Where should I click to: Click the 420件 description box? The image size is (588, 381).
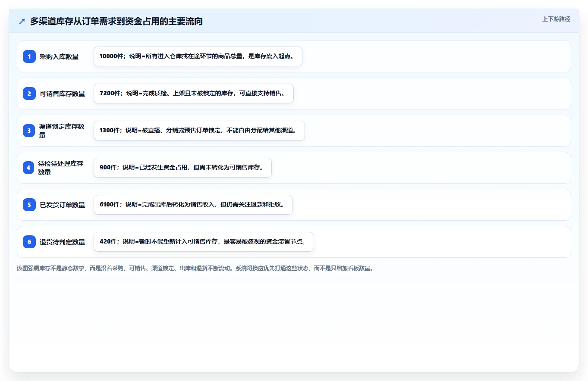(x=204, y=242)
